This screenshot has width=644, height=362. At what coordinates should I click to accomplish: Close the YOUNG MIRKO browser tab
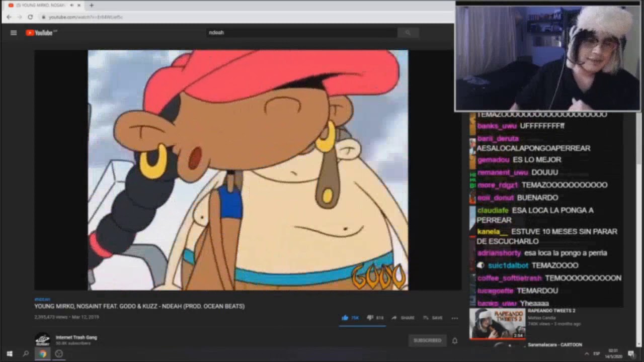tap(79, 5)
